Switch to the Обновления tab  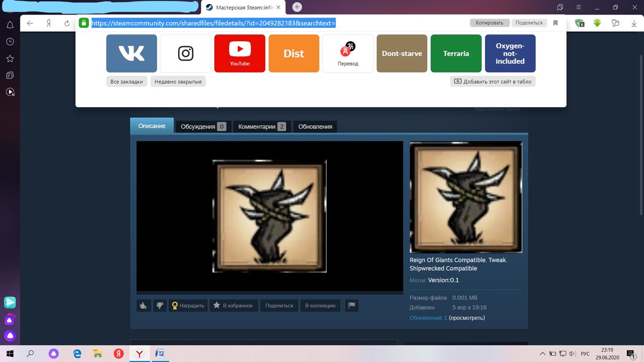point(315,127)
